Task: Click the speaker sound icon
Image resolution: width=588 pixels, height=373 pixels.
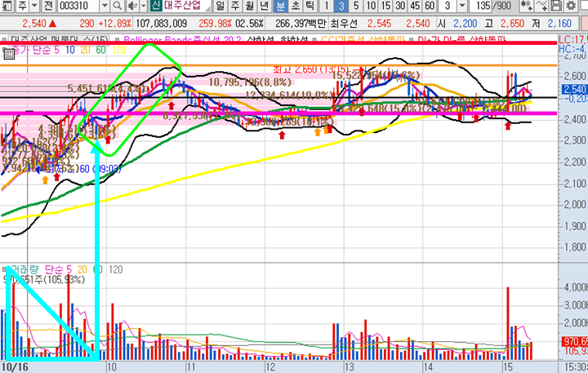Action: point(132,6)
